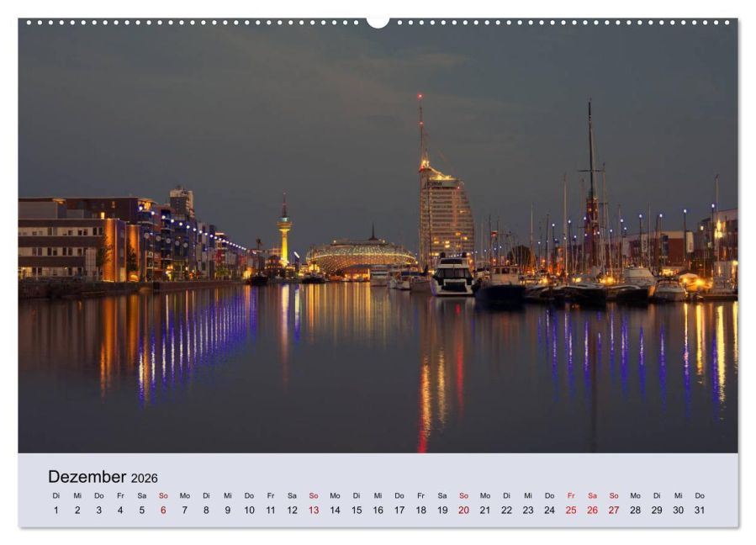Select date 10 in the date row

249,510
